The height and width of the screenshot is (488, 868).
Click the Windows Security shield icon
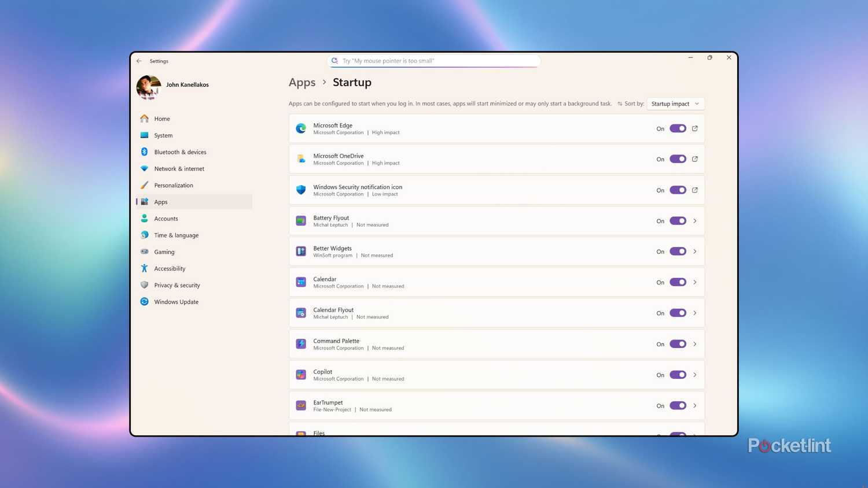(301, 190)
